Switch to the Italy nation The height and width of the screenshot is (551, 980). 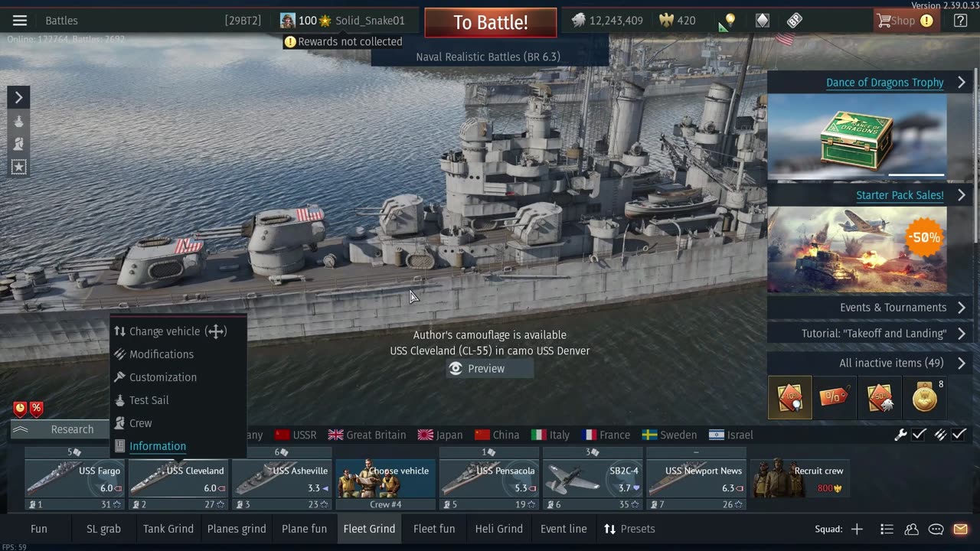click(550, 435)
